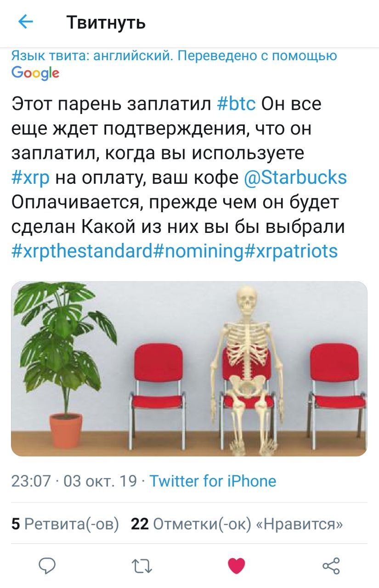Tap the back arrow icon
Image resolution: width=379 pixels, height=588 pixels.
(25, 21)
